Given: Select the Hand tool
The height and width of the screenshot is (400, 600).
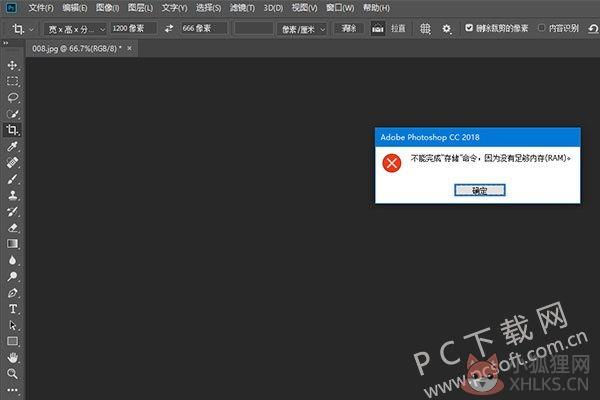Looking at the screenshot, I should pyautogui.click(x=12, y=358).
